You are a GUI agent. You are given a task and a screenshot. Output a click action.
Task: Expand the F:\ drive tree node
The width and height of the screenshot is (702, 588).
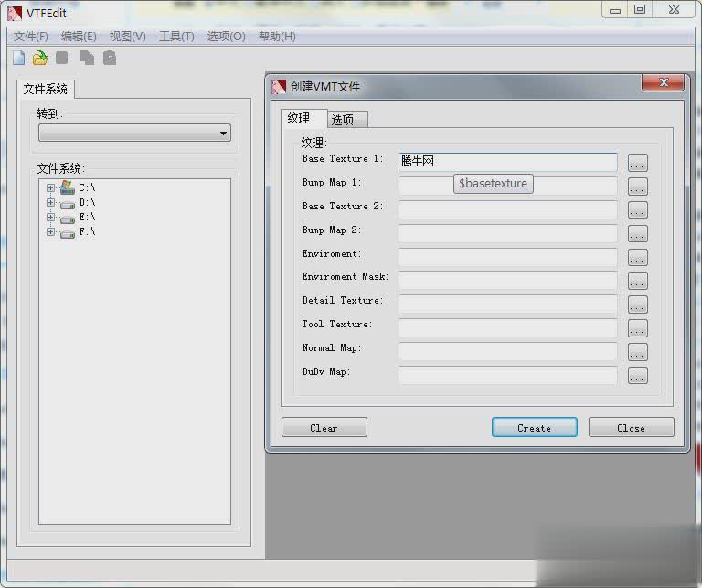pos(50,232)
